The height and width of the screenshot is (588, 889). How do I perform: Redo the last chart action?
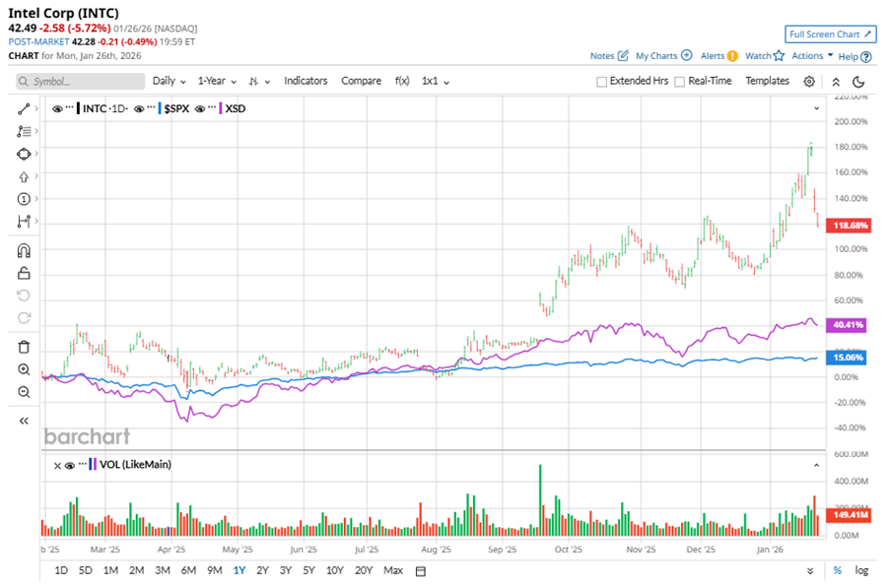[x=24, y=318]
